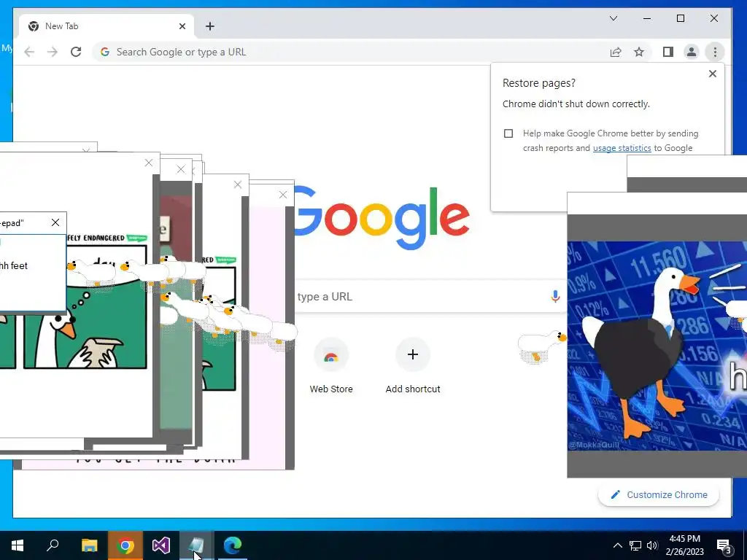Viewport: 747px width, 560px height.
Task: Open the Chrome side panel
Action: click(668, 52)
